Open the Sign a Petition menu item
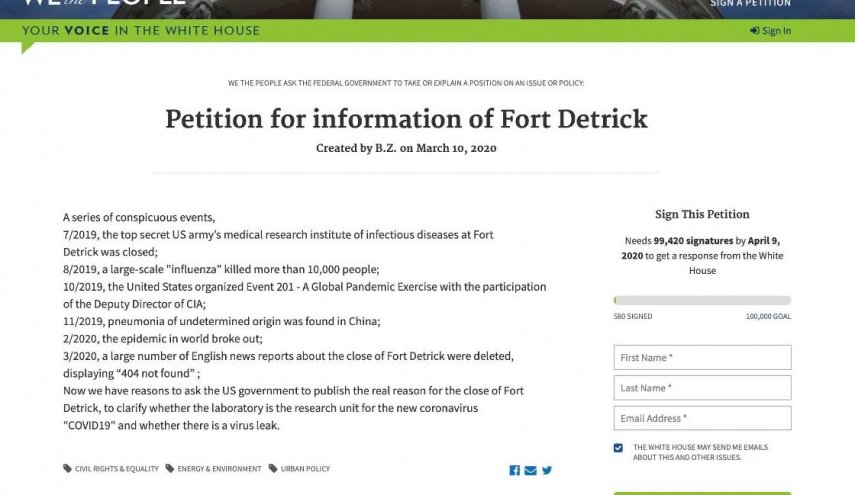Image resolution: width=855 pixels, height=495 pixels. 750,3
